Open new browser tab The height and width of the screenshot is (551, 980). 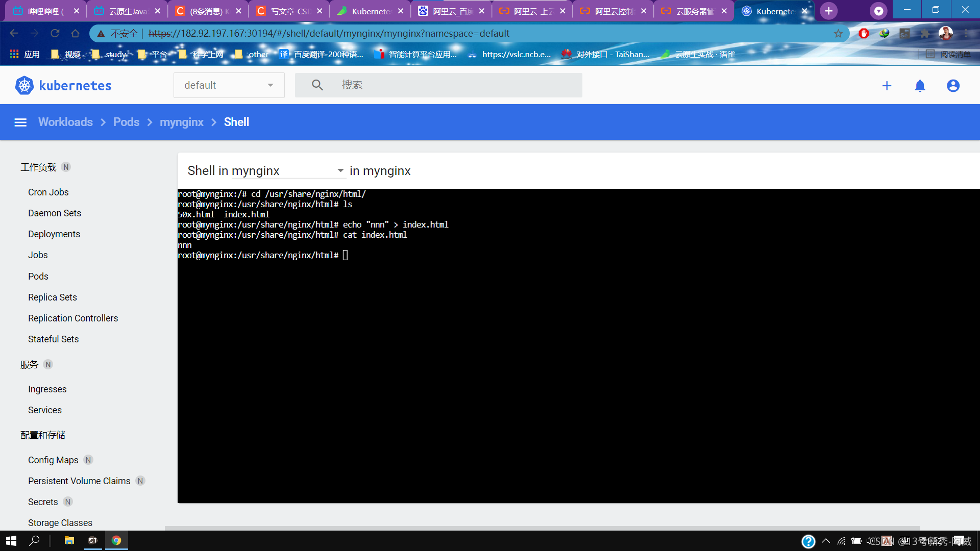click(828, 11)
